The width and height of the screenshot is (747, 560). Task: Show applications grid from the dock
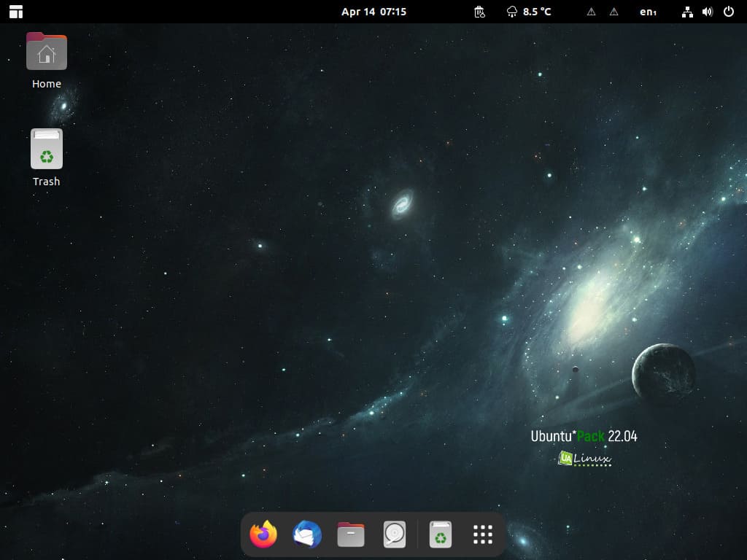(483, 534)
